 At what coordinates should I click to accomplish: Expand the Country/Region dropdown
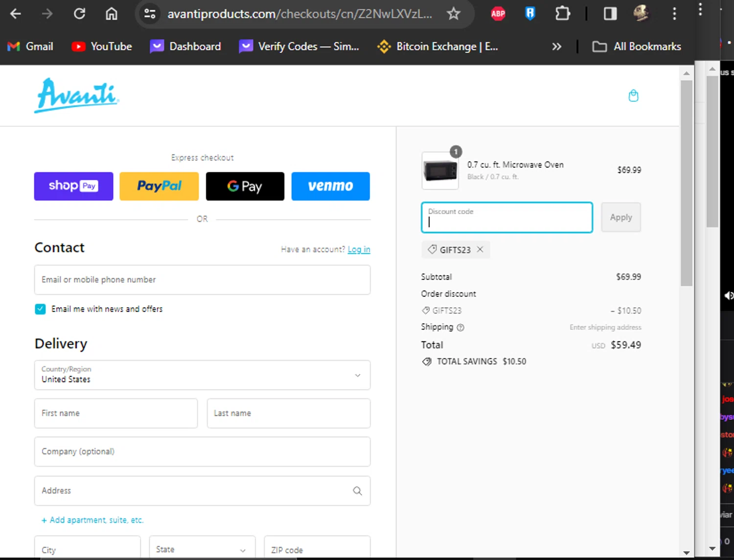202,375
